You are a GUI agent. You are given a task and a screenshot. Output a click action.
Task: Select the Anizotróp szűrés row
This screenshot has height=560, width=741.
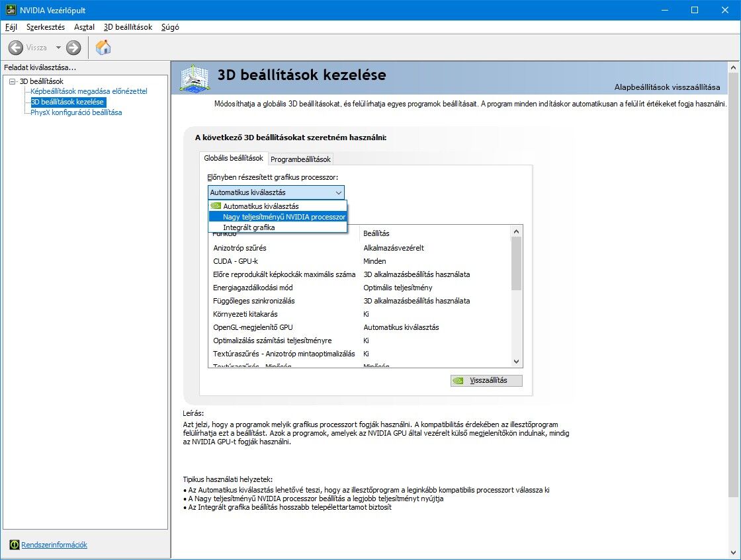point(359,248)
